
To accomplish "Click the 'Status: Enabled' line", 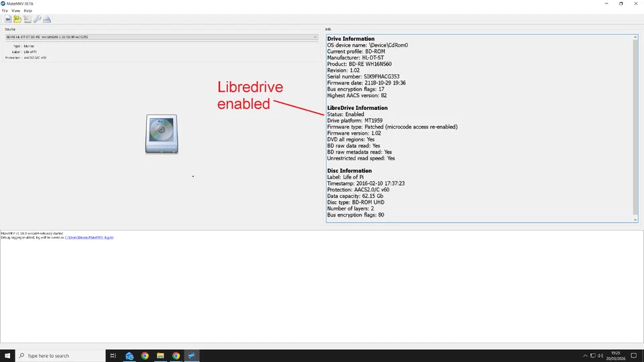I will click(x=345, y=115).
